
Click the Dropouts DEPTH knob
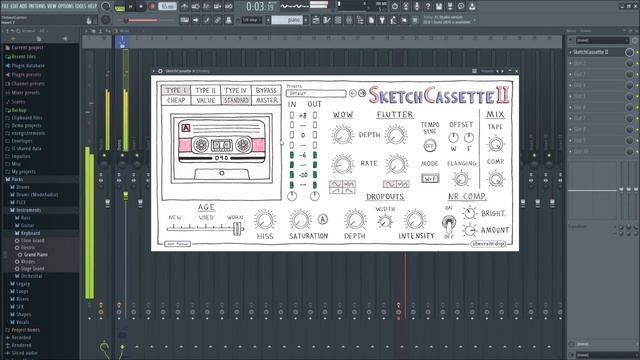point(355,220)
